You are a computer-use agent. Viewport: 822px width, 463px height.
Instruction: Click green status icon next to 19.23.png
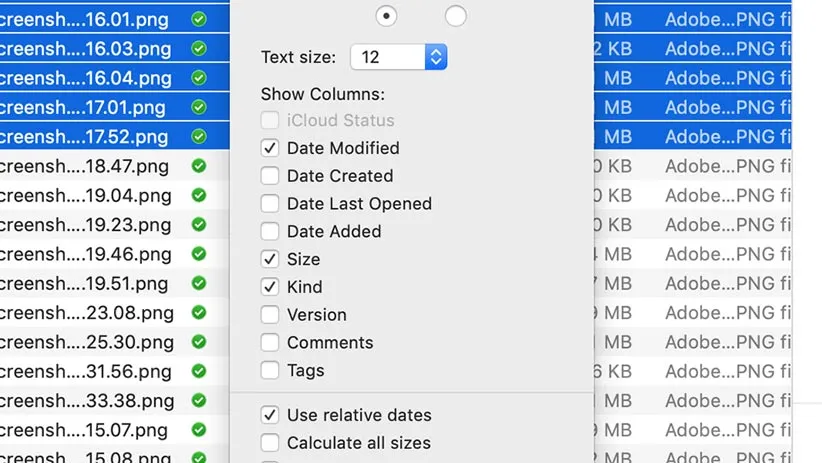[199, 225]
